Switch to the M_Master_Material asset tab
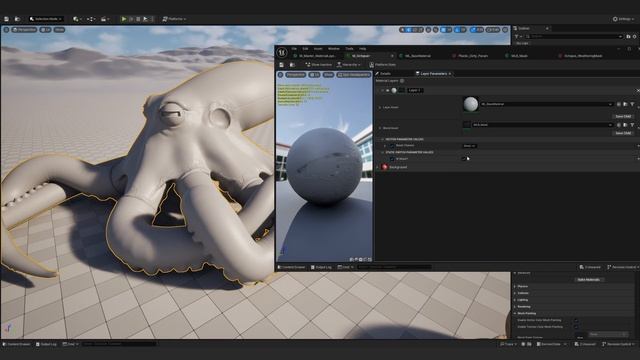The width and height of the screenshot is (640, 360). 315,56
